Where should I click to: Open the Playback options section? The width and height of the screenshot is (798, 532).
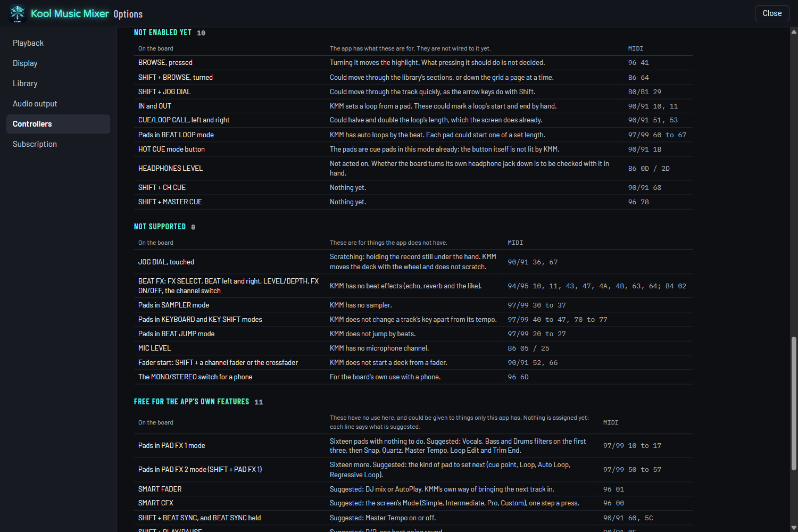(x=58, y=43)
